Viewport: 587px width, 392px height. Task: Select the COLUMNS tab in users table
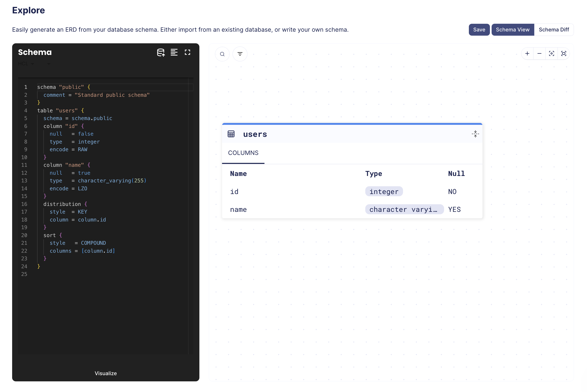click(x=243, y=153)
